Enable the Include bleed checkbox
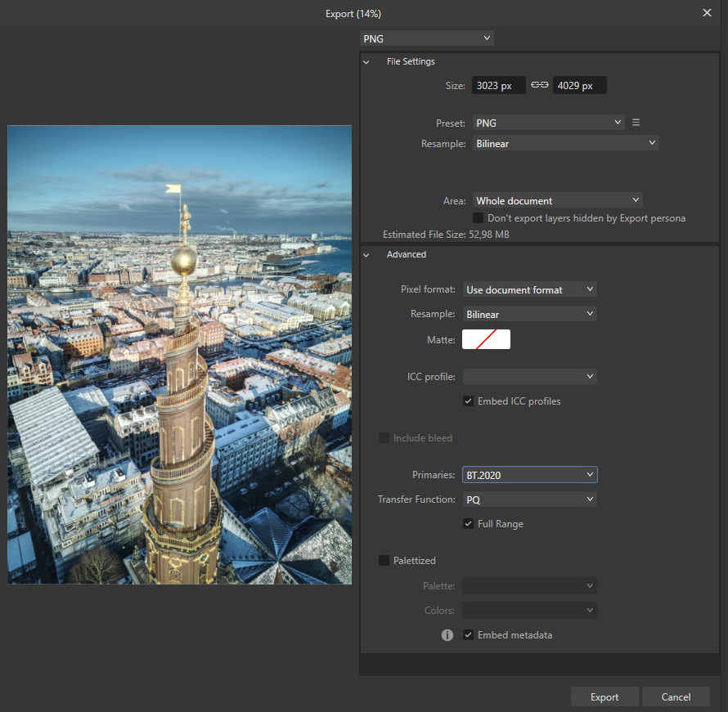728x712 pixels. pyautogui.click(x=384, y=437)
